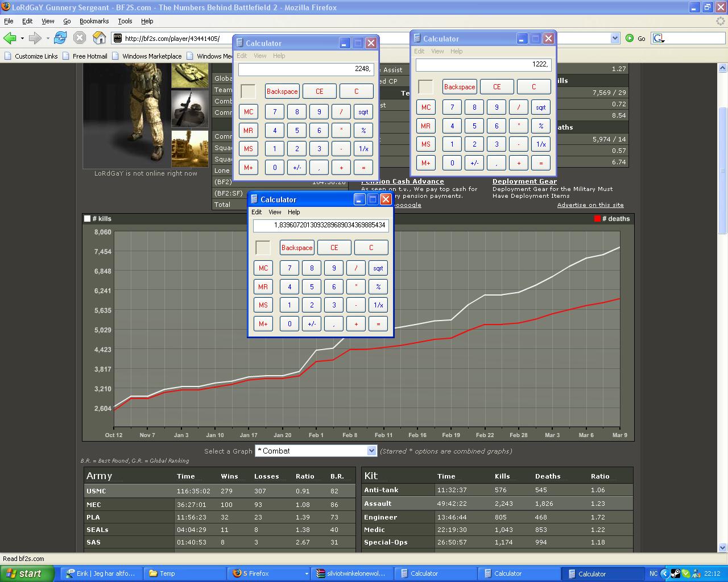This screenshot has height=582, width=728.
Task: Click M+ in Calculator showing 2248
Action: (x=249, y=168)
